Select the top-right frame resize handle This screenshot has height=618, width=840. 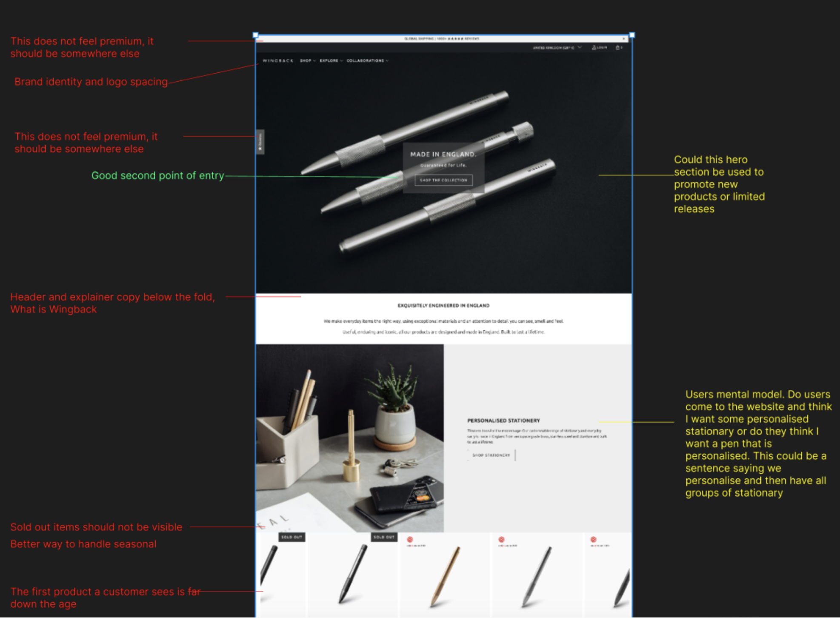point(632,35)
